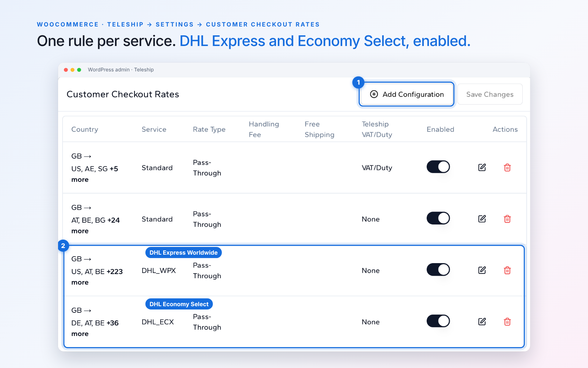Click the 'WordPress admin · Teleship' window title
The width and height of the screenshot is (588, 368).
coord(121,70)
